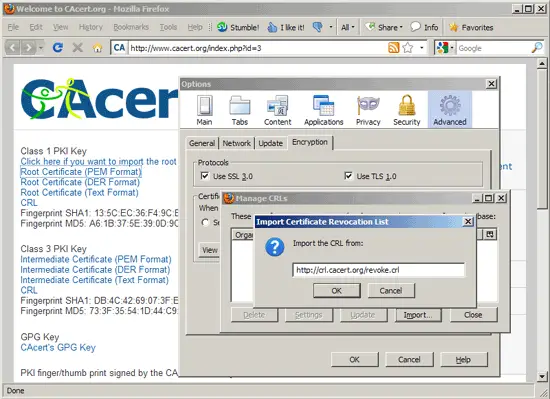Click the Stumble! toolbar icon
This screenshot has height=399, width=550.
(222, 27)
